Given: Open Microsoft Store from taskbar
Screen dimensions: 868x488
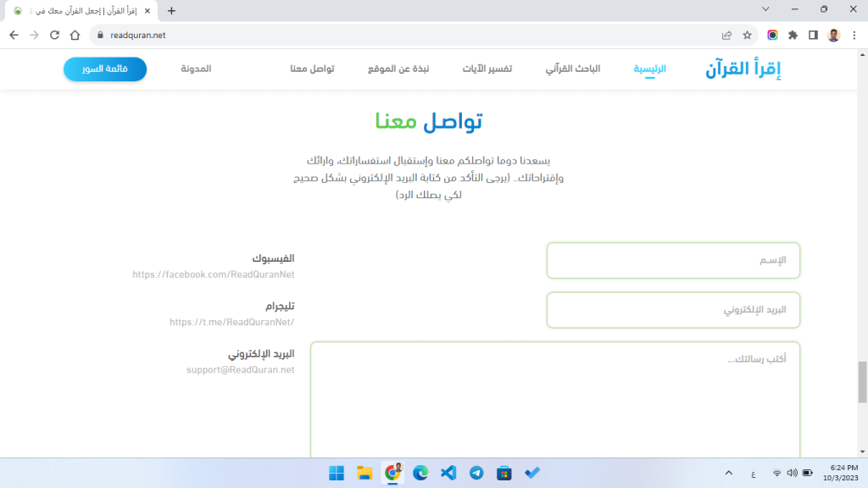Looking at the screenshot, I should (504, 473).
